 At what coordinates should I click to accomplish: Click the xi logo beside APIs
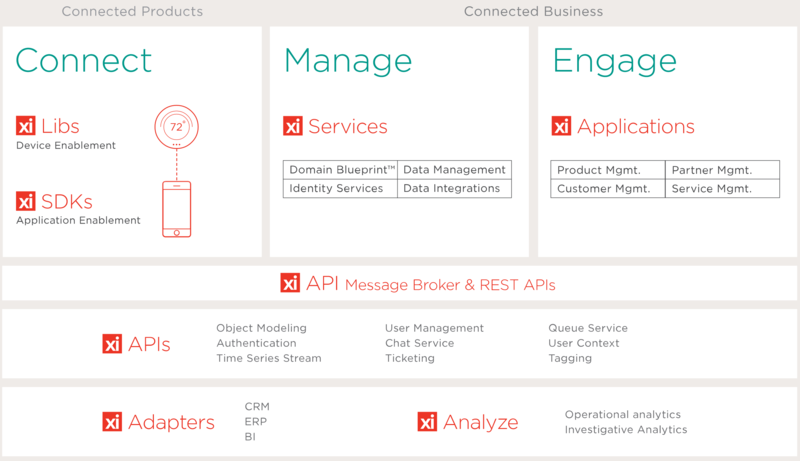pos(112,344)
